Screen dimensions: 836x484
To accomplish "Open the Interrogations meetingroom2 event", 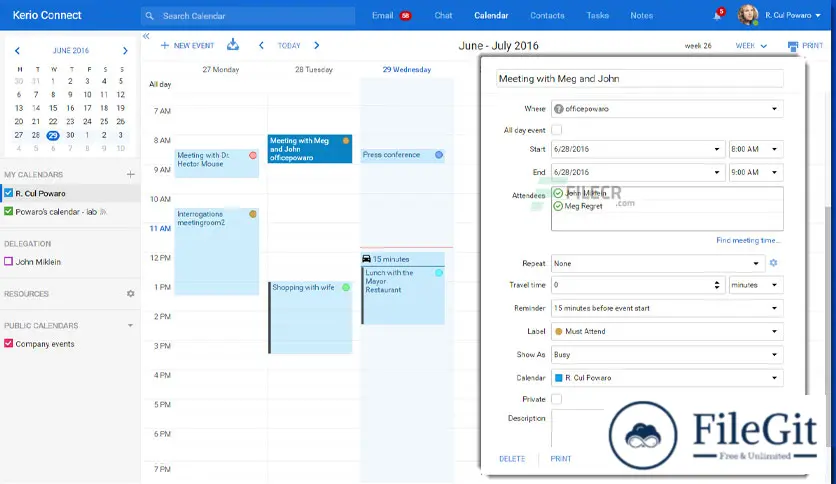I will click(x=216, y=252).
